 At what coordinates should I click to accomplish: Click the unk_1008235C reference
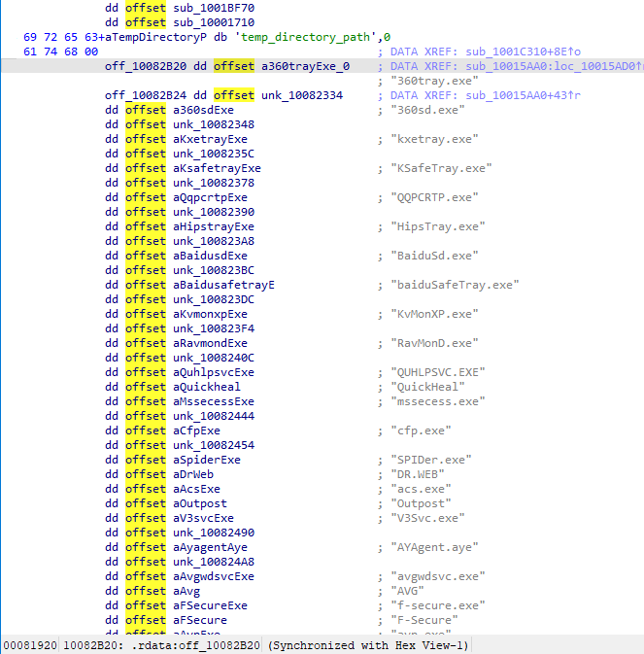pos(214,154)
